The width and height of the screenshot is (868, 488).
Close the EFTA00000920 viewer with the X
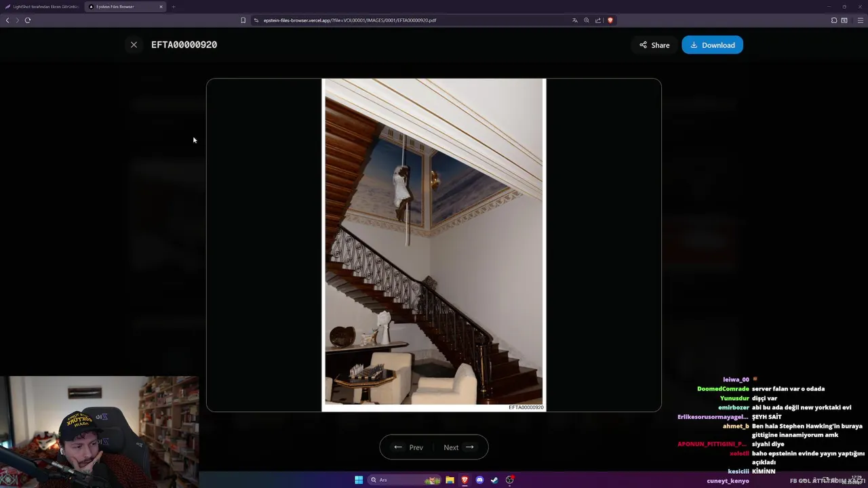coord(134,45)
